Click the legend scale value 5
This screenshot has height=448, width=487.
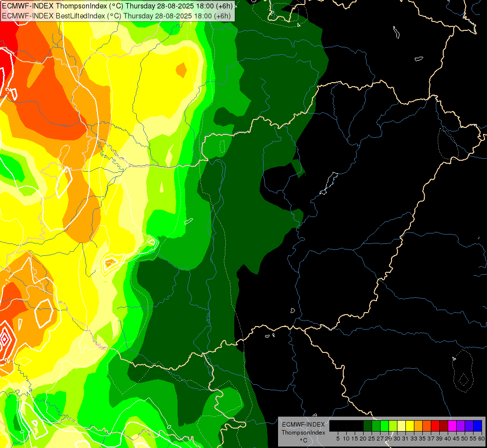click(x=338, y=439)
